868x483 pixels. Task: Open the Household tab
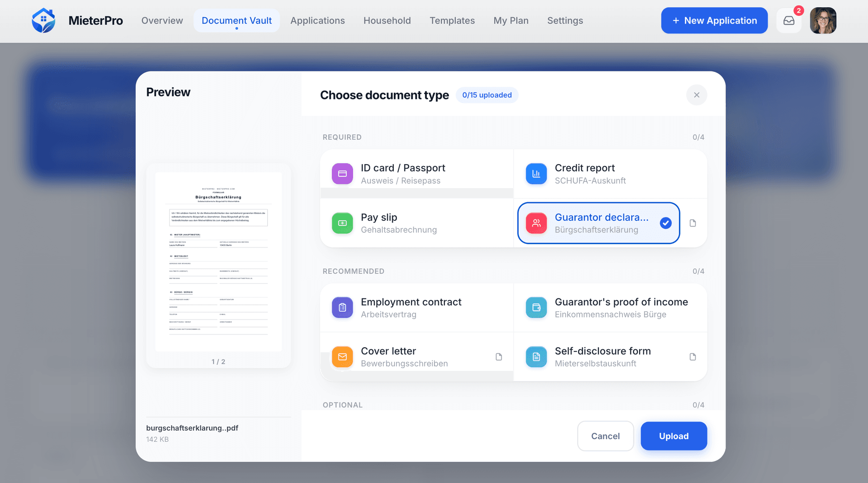tap(387, 20)
